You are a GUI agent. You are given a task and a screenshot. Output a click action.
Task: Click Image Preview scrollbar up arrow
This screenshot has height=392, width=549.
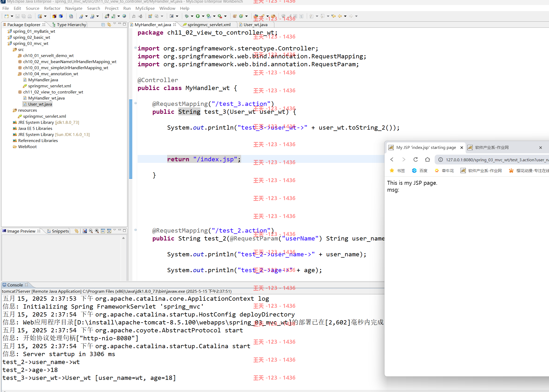[x=123, y=238]
